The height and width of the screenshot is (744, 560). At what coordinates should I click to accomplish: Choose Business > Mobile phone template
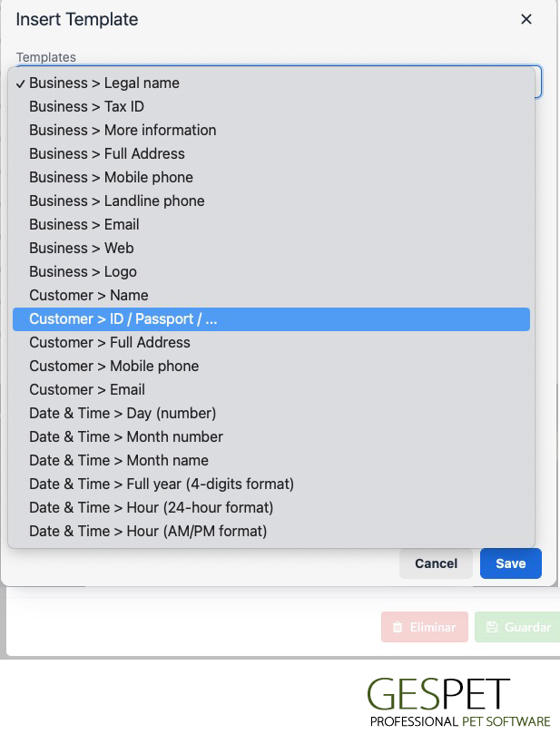[271, 178]
